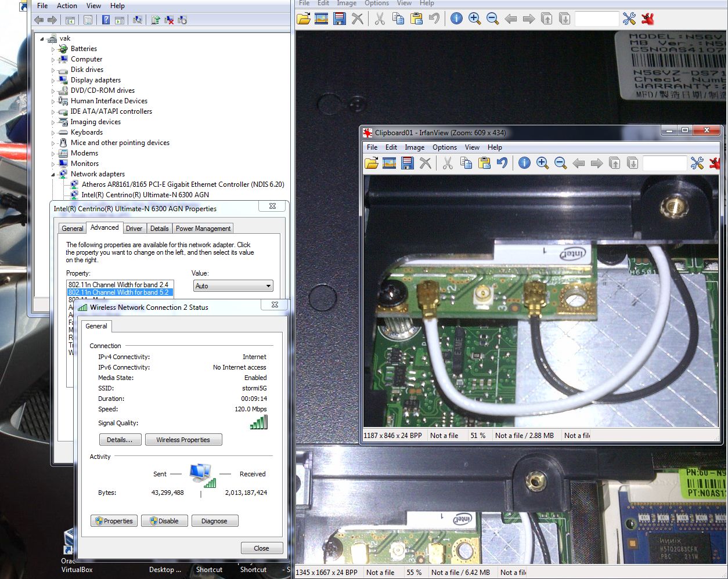Expand Mice and other pointing devices node

[53, 143]
